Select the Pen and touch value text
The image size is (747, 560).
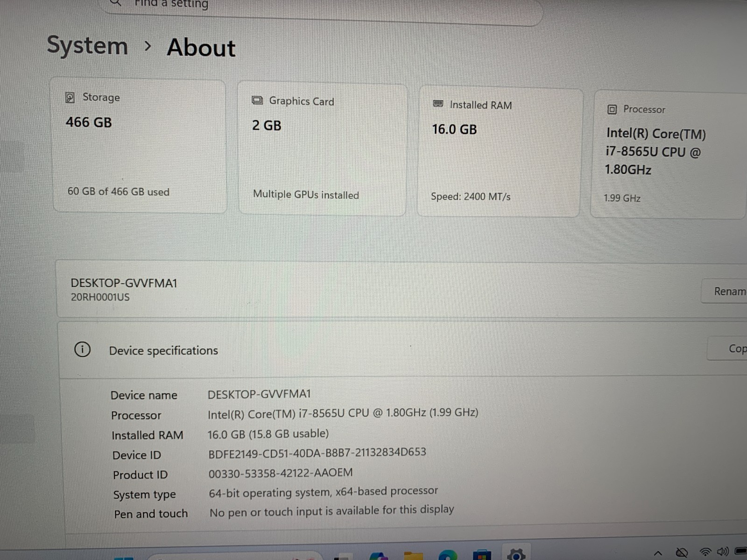point(331,511)
